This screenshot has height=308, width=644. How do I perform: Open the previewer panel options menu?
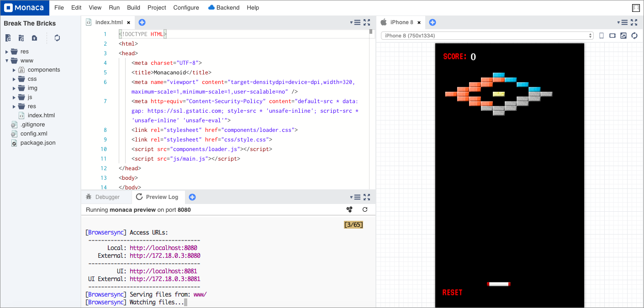click(x=623, y=22)
